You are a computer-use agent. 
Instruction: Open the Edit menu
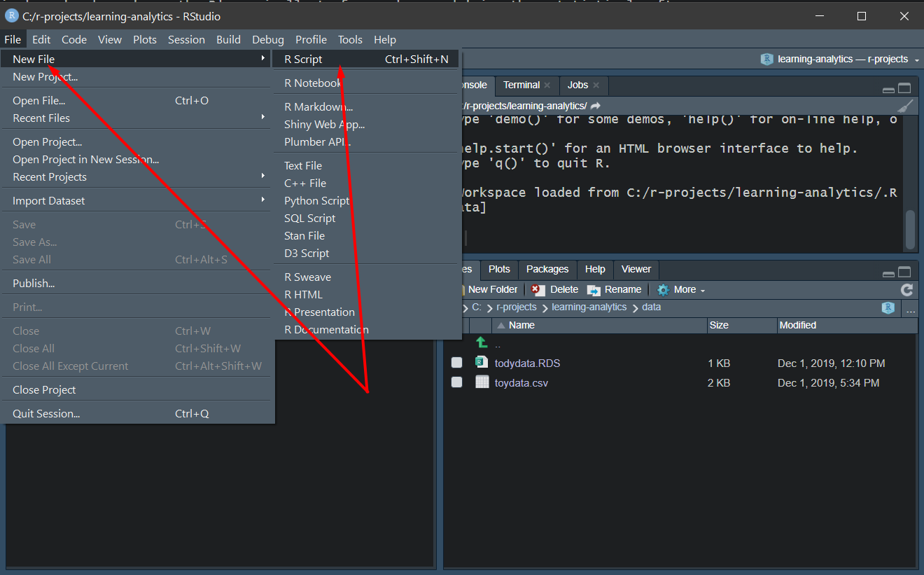pyautogui.click(x=41, y=40)
